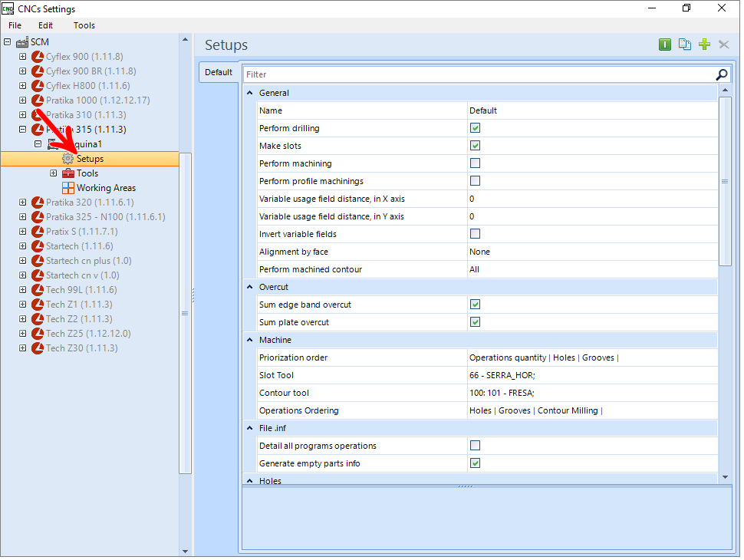
Task: Collapse the Overcut section
Action: [x=250, y=287]
